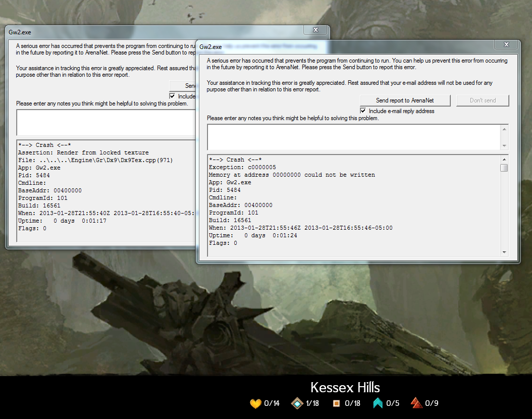Click down arrow of crash log scrollbar
Image resolution: width=532 pixels, height=419 pixels.
point(504,252)
